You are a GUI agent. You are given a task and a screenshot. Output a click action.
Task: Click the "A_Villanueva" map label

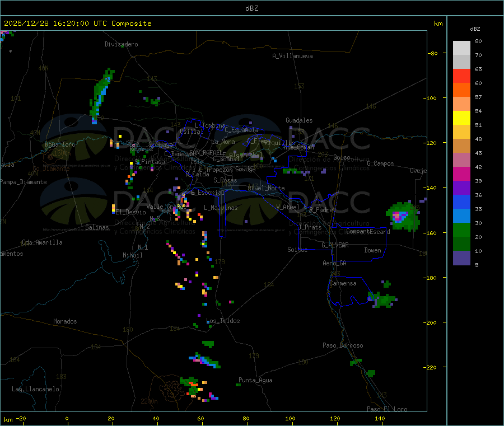pos(292,56)
